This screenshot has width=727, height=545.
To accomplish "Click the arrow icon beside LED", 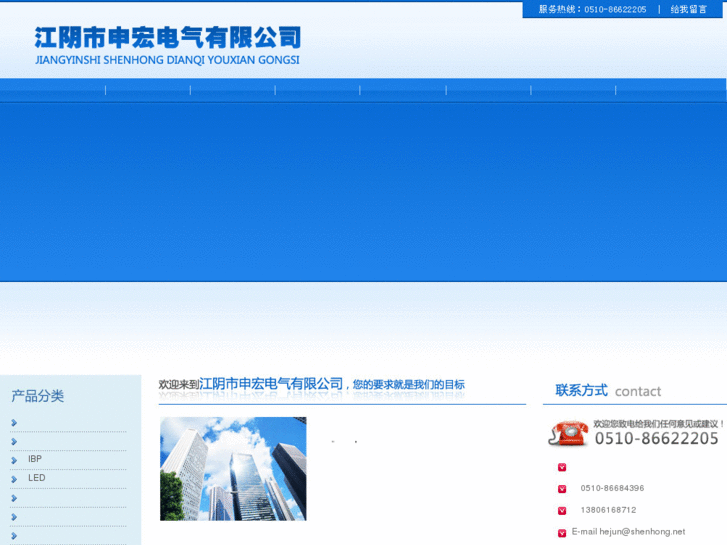I will point(14,479).
